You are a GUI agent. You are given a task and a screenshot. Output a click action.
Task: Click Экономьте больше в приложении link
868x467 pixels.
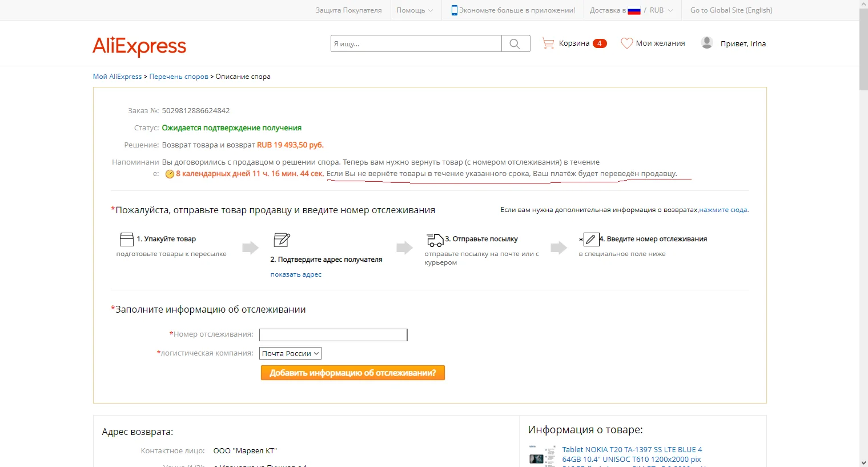pyautogui.click(x=517, y=10)
